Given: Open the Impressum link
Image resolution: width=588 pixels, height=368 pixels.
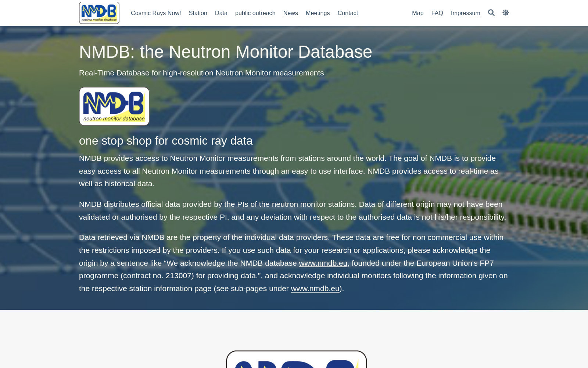Looking at the screenshot, I should 466,13.
